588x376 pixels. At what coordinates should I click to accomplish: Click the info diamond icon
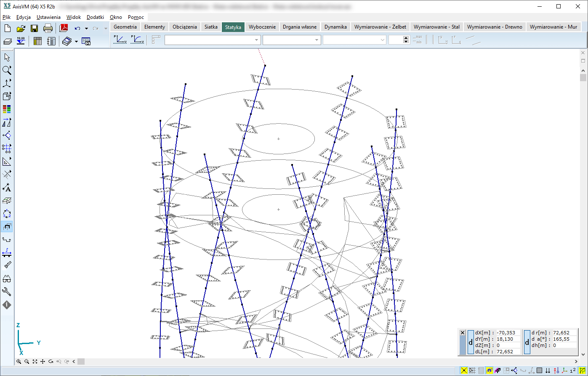tap(7, 305)
